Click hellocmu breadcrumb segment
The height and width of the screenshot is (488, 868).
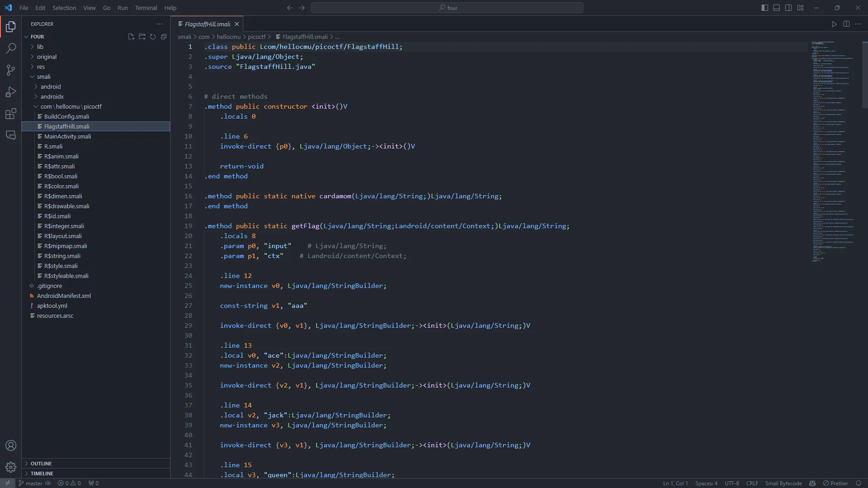228,37
